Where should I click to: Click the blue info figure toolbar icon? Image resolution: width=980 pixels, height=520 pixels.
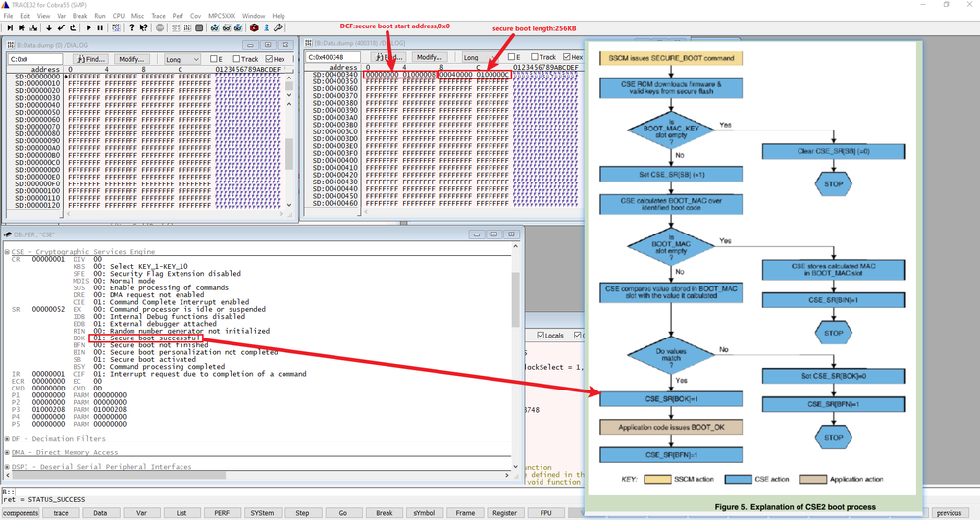click(266, 27)
